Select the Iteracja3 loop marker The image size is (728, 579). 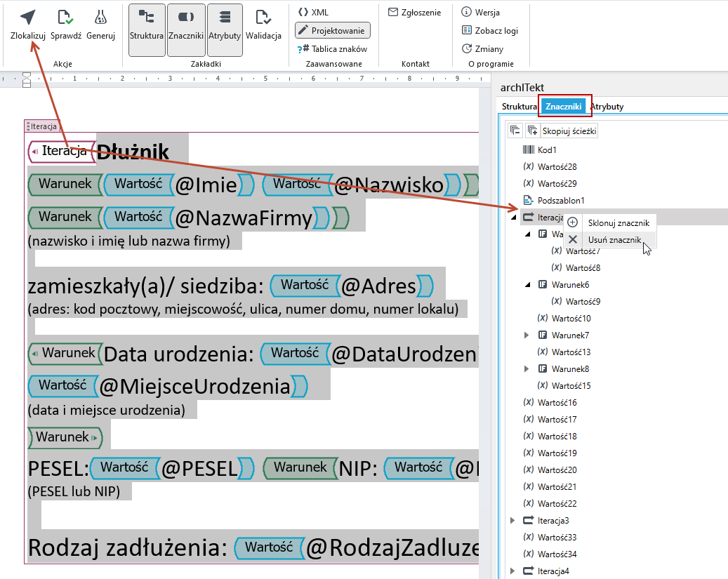pos(546,521)
